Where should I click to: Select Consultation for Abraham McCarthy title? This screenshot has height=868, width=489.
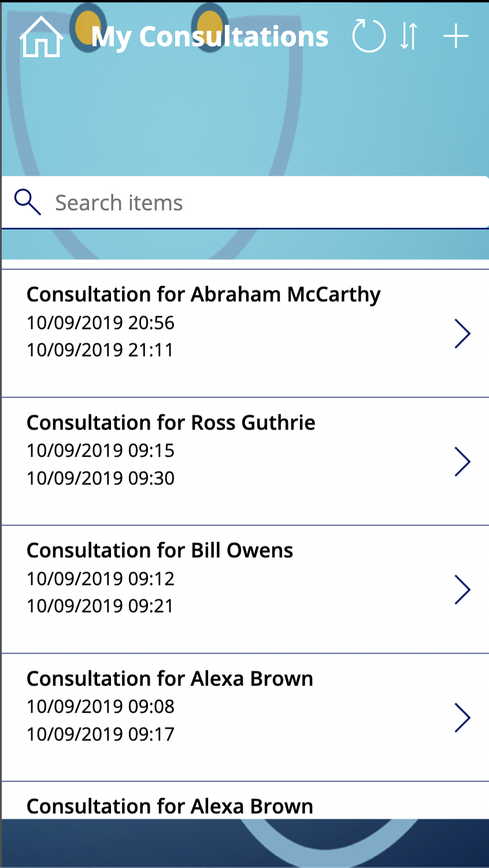(203, 295)
